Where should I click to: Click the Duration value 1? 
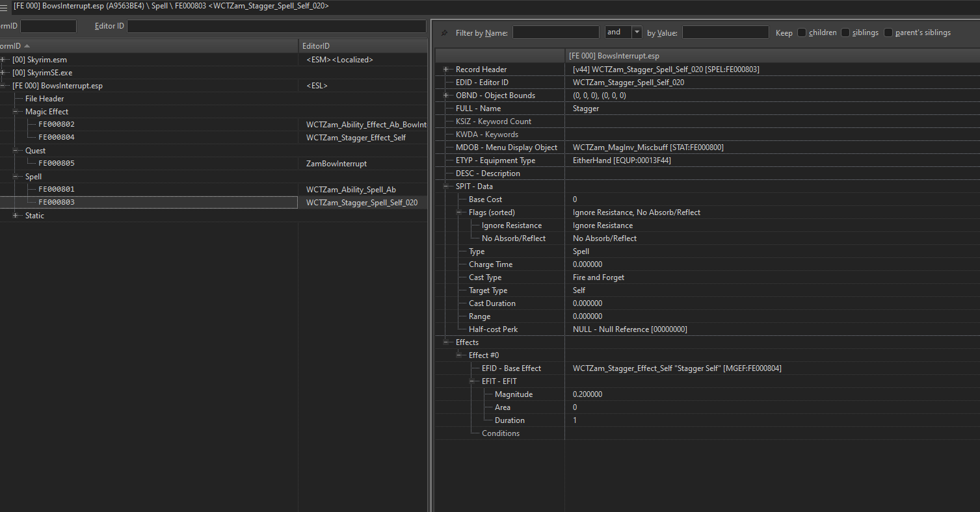coord(575,420)
